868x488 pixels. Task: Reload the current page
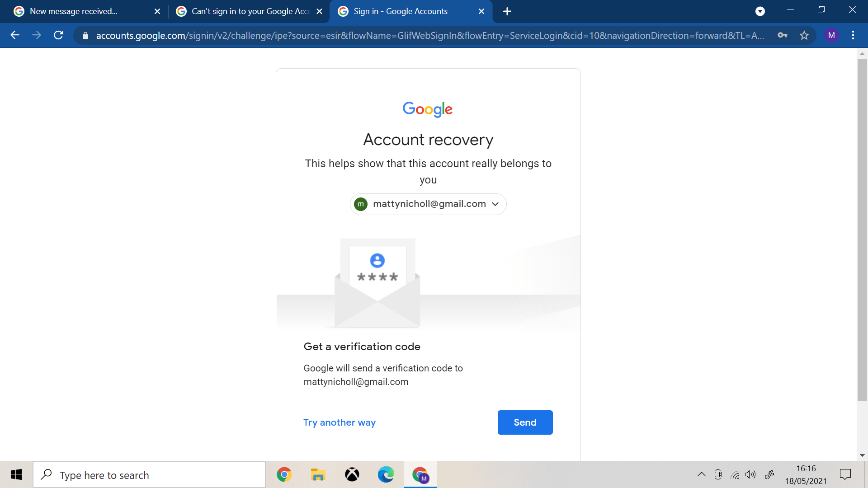click(x=58, y=35)
